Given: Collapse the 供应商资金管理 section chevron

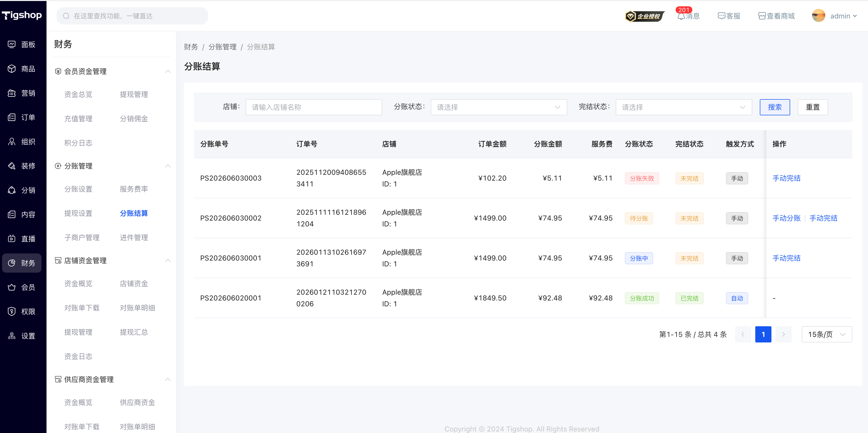Looking at the screenshot, I should pyautogui.click(x=168, y=379).
